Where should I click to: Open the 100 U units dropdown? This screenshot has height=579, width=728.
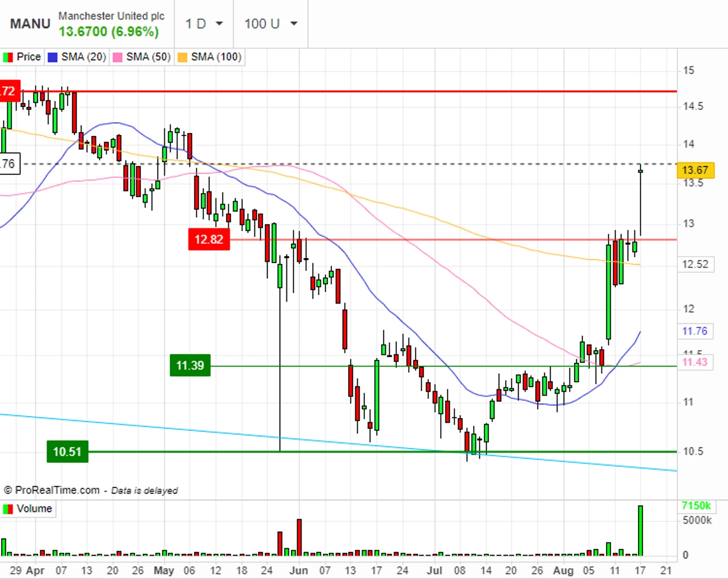click(270, 23)
